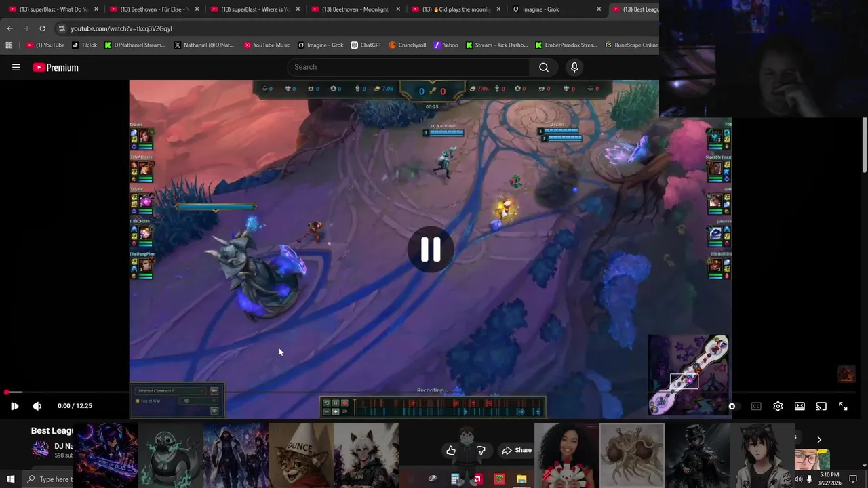Screen dimensions: 868x488
Task: Open the (1) YouTube bookmark
Action: point(45,45)
